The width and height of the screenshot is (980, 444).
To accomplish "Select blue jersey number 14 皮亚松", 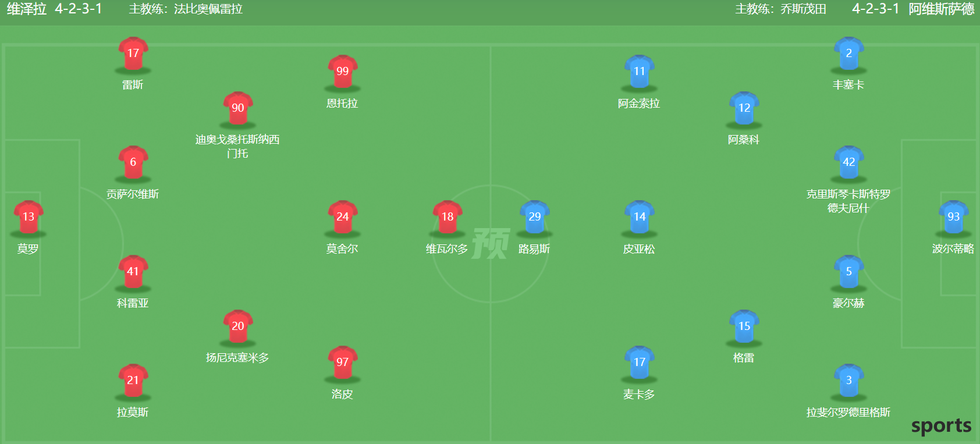I will tap(640, 217).
